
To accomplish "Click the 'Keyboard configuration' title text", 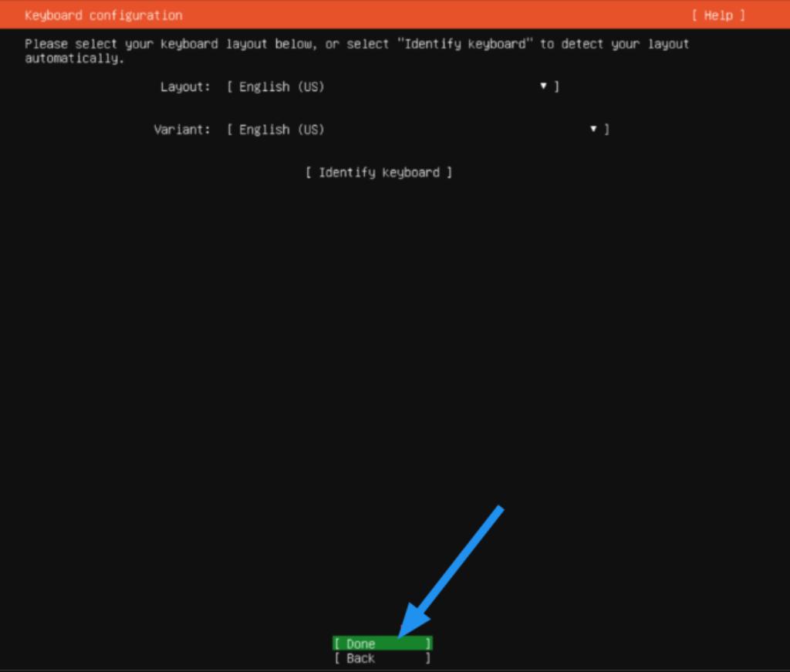I will tap(103, 15).
